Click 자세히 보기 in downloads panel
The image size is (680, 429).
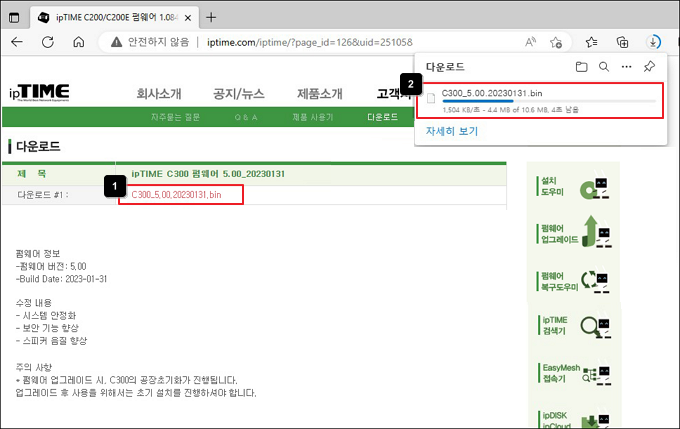(451, 131)
